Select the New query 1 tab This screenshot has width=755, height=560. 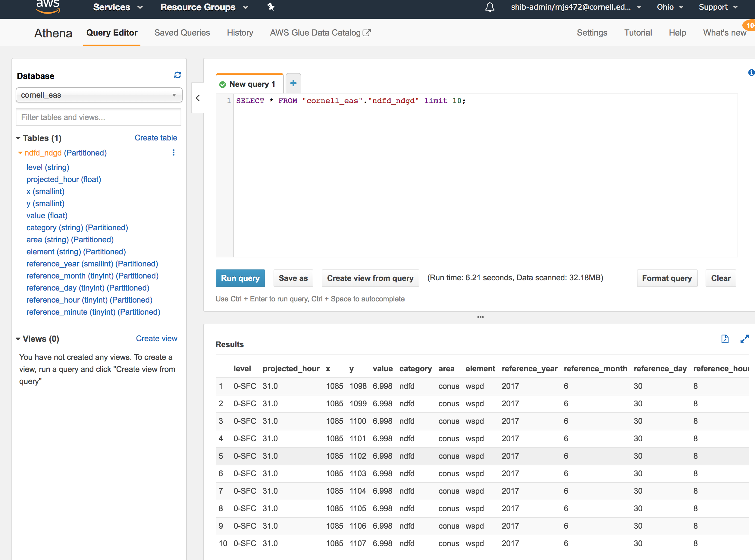(x=250, y=84)
